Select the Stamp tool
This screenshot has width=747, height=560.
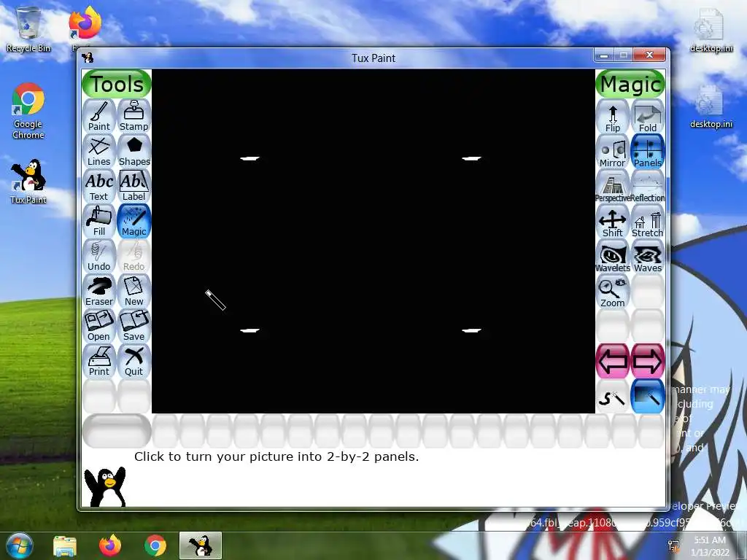(134, 116)
